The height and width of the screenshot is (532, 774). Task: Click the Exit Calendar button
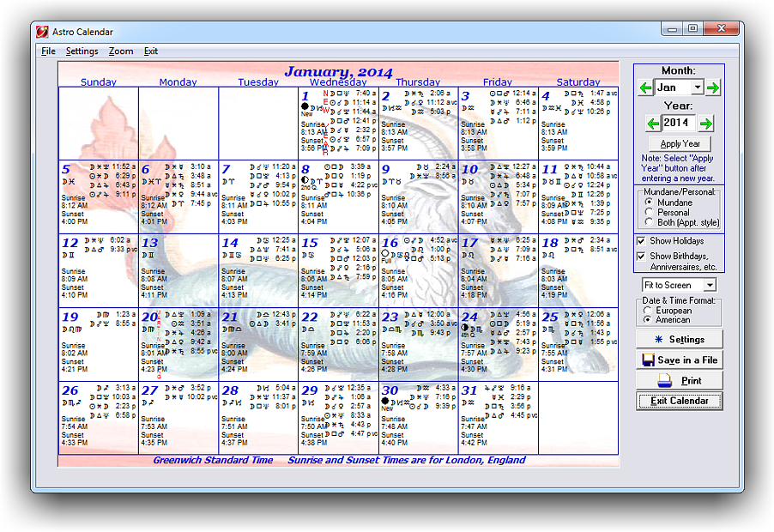(680, 401)
